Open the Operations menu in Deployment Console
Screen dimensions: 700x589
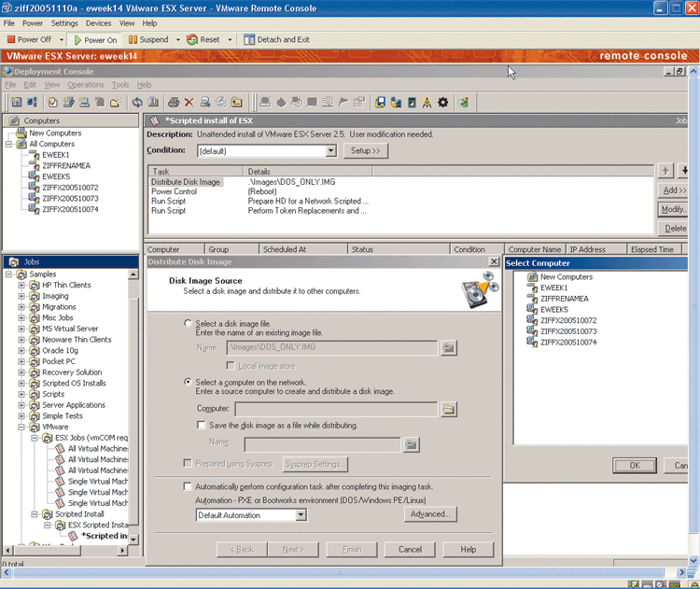click(x=85, y=85)
